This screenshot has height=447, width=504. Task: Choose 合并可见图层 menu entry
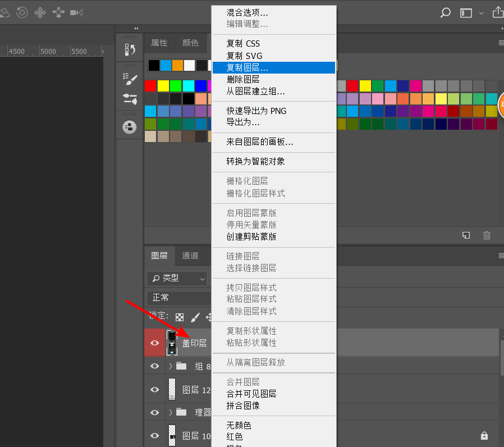point(251,394)
